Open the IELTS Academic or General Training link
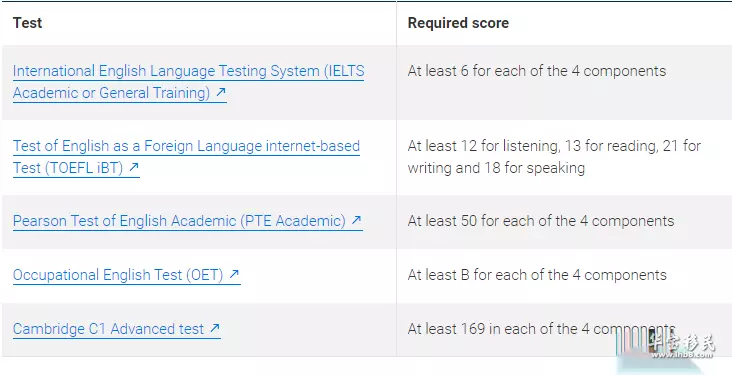Viewport: 733px width, 375px height. point(188,82)
